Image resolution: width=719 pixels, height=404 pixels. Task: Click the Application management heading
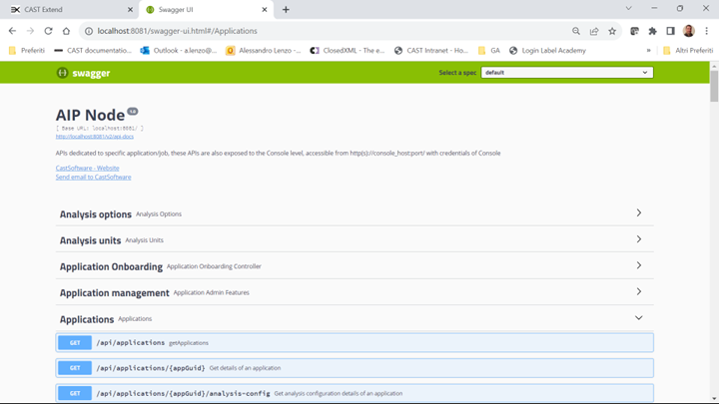pos(114,293)
